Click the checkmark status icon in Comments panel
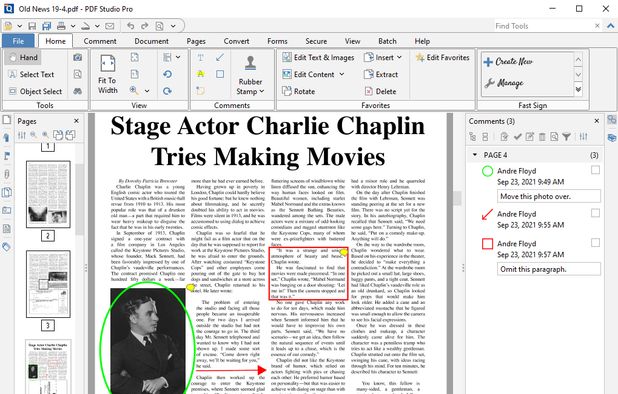This screenshot has width=618, height=394. pos(517,137)
